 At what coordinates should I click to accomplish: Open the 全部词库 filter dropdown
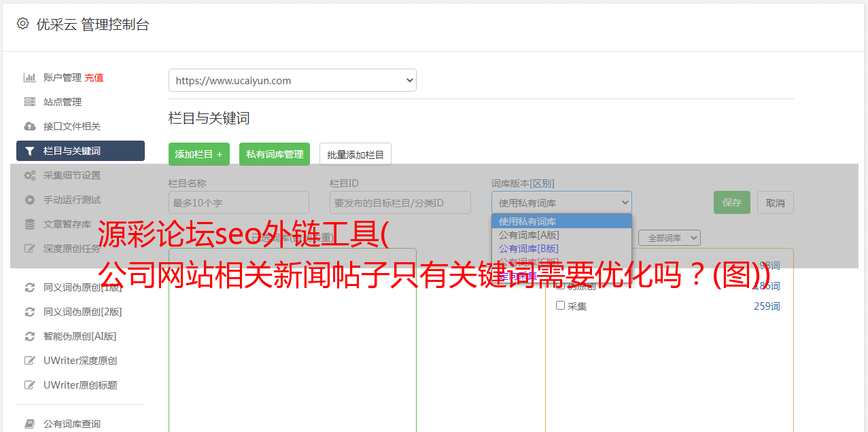pos(670,238)
